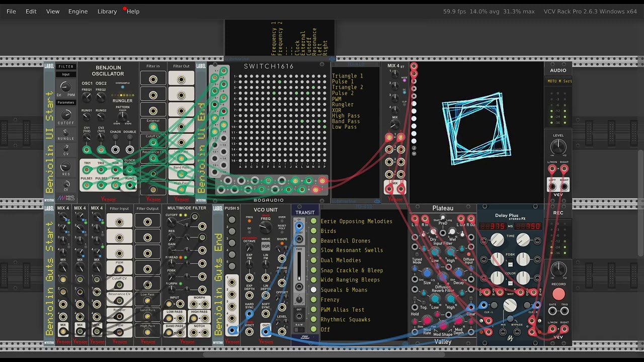The width and height of the screenshot is (644, 362).
Task: Toggle SWITCH1616 matrix cell row 3 column N
Action: (313, 87)
